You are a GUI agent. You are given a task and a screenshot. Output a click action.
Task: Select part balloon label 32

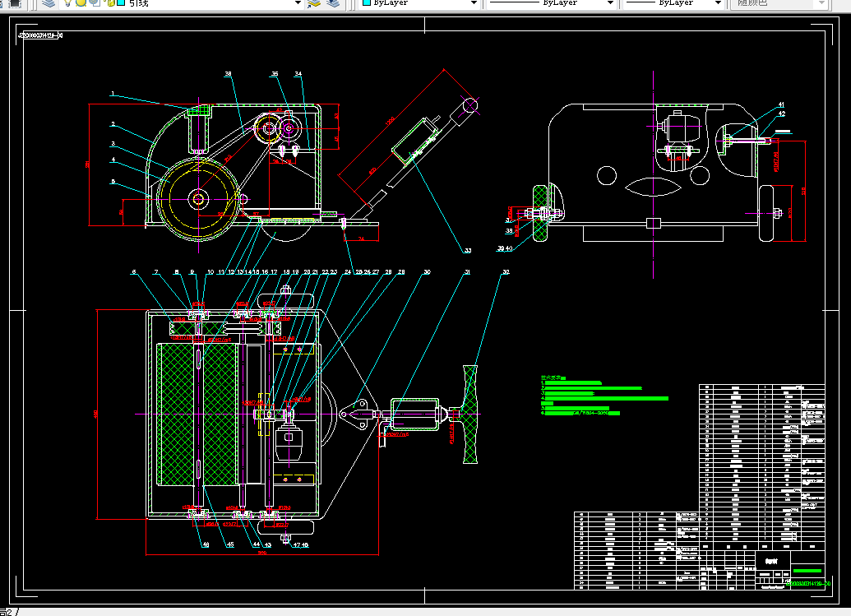pos(506,272)
